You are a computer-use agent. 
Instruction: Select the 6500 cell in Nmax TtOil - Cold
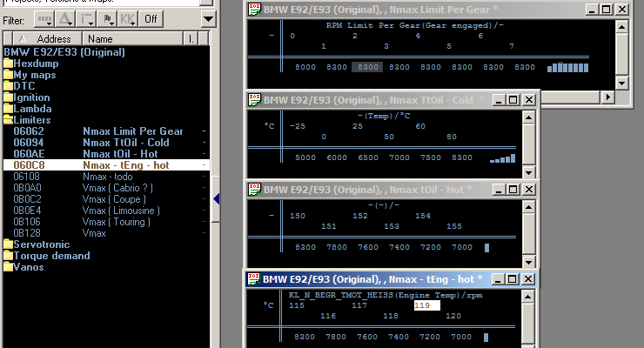pos(368,157)
